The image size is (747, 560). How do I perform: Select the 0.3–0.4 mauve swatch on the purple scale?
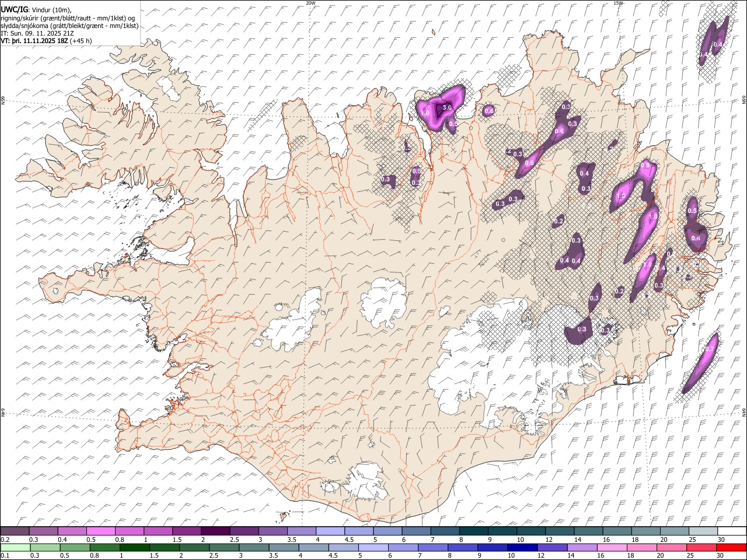tap(44, 531)
